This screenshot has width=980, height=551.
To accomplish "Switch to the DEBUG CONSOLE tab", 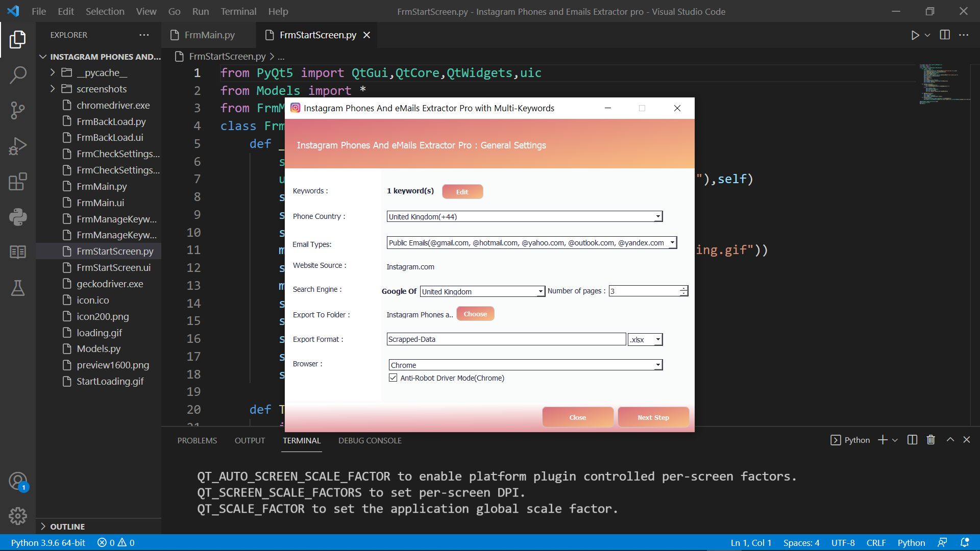I will tap(370, 440).
